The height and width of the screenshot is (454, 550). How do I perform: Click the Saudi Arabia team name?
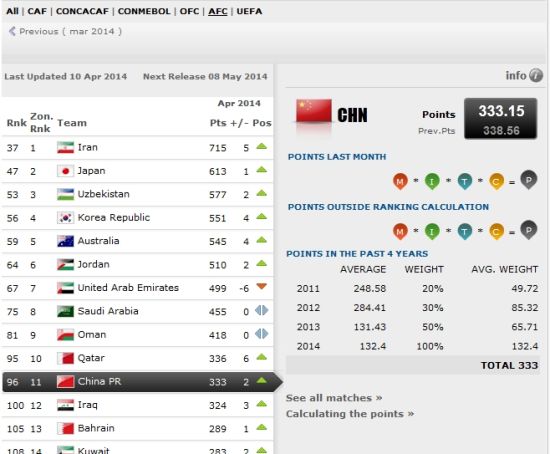coord(108,311)
